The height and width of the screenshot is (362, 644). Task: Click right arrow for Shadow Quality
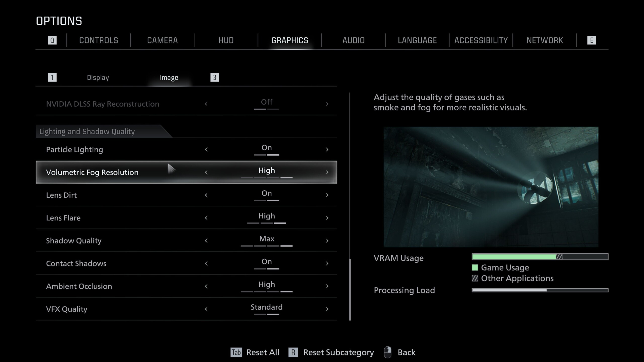(327, 241)
